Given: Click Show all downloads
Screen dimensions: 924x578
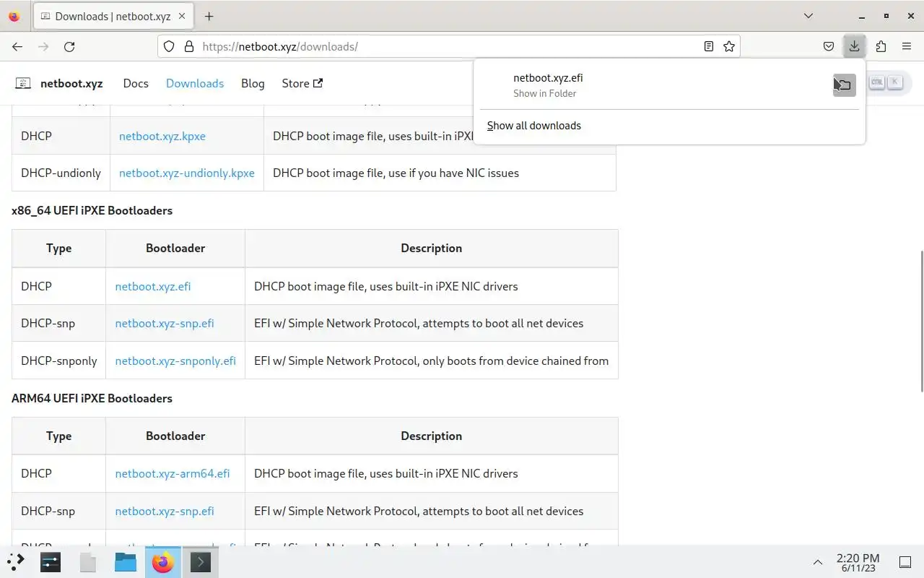Looking at the screenshot, I should (x=533, y=125).
